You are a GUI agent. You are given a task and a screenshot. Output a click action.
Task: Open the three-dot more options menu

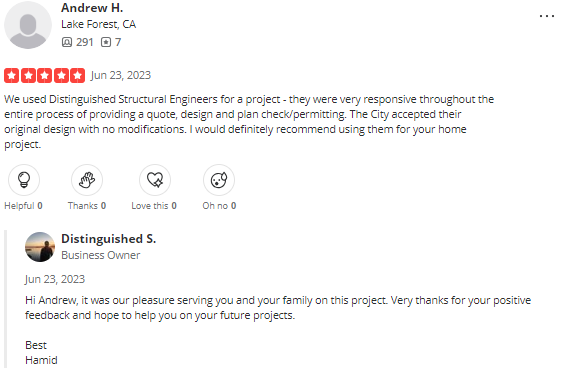tap(547, 16)
